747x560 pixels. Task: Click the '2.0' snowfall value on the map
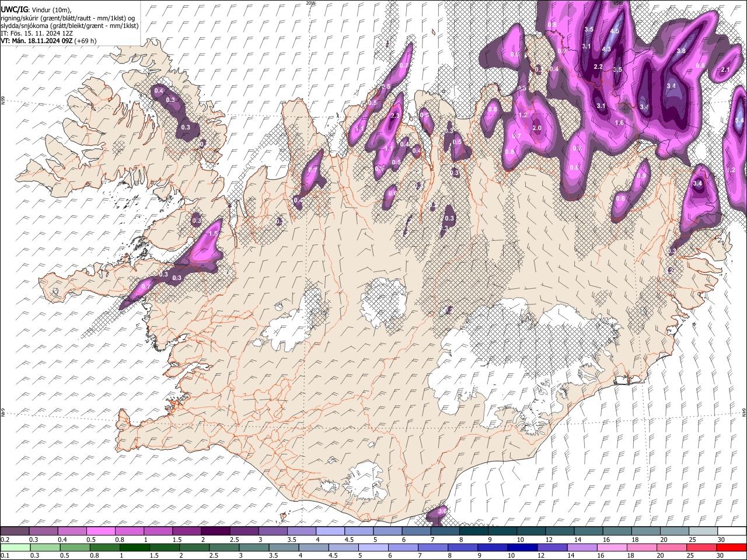pos(537,128)
